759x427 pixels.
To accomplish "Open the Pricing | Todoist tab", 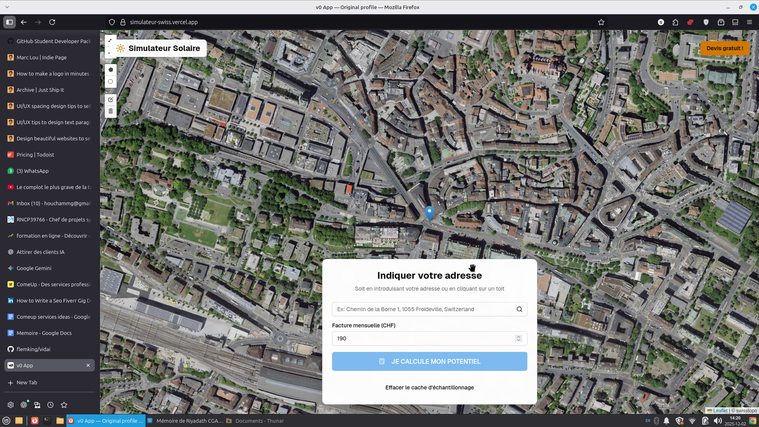I will [x=40, y=155].
